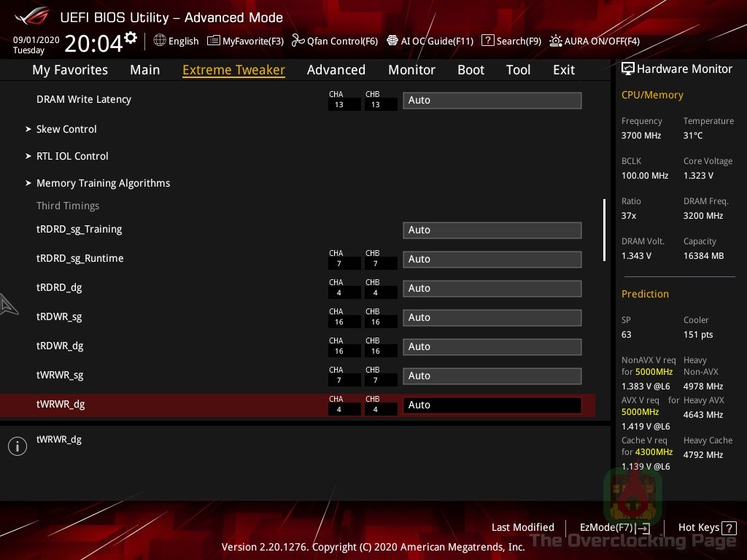
Task: Open the Qfan Control utility
Action: point(335,41)
